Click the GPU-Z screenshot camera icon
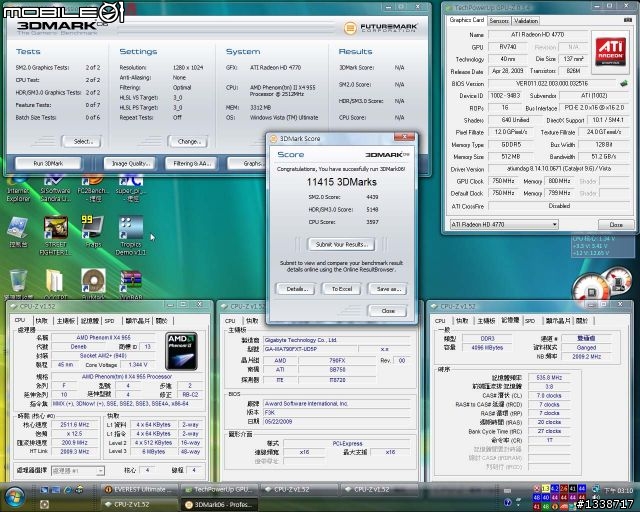 (628, 20)
